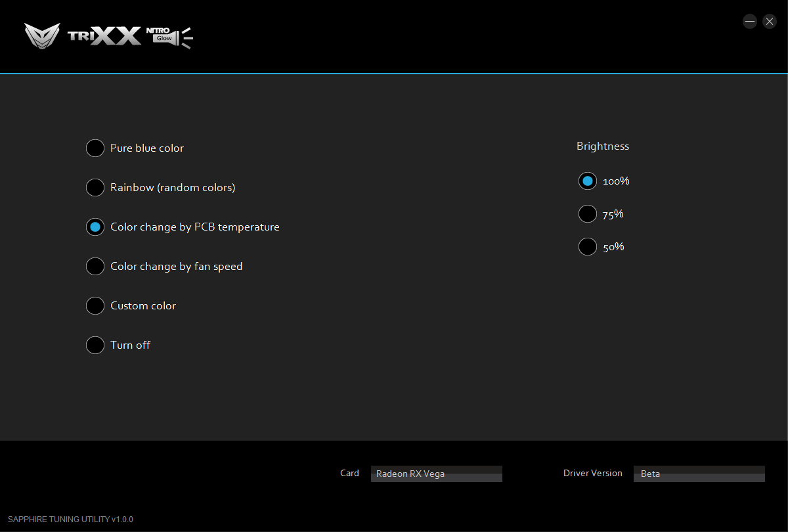This screenshot has width=788, height=532.
Task: Click the Sapphire TRIXX logo
Action: [x=83, y=35]
